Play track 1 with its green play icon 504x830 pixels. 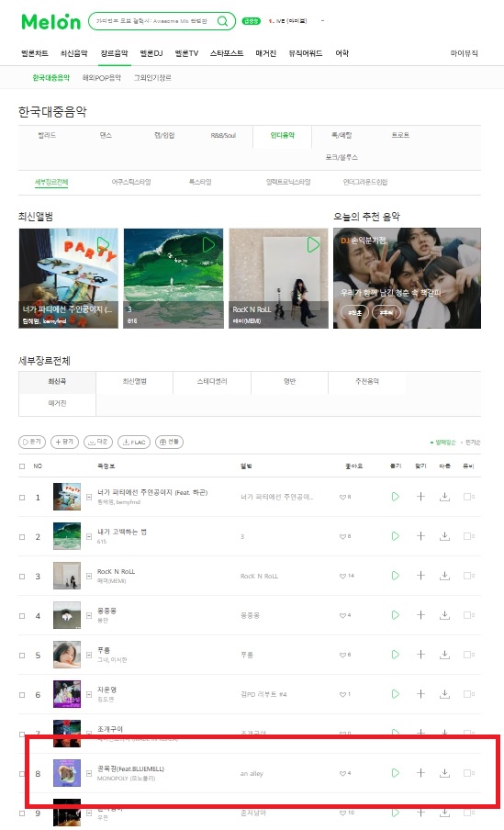395,497
